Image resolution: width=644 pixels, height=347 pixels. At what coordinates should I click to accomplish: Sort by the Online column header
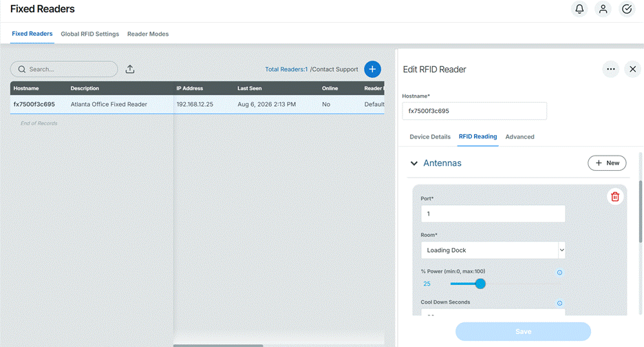(330, 88)
